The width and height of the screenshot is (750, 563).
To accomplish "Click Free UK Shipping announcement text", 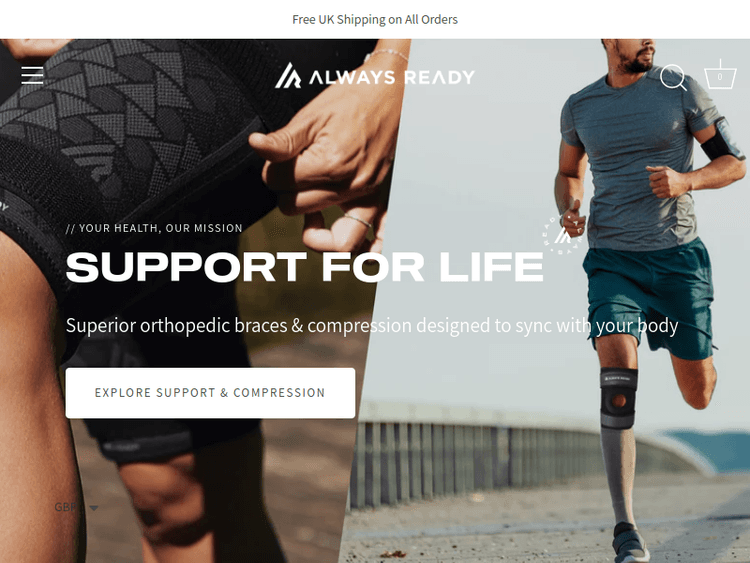I will (x=375, y=20).
